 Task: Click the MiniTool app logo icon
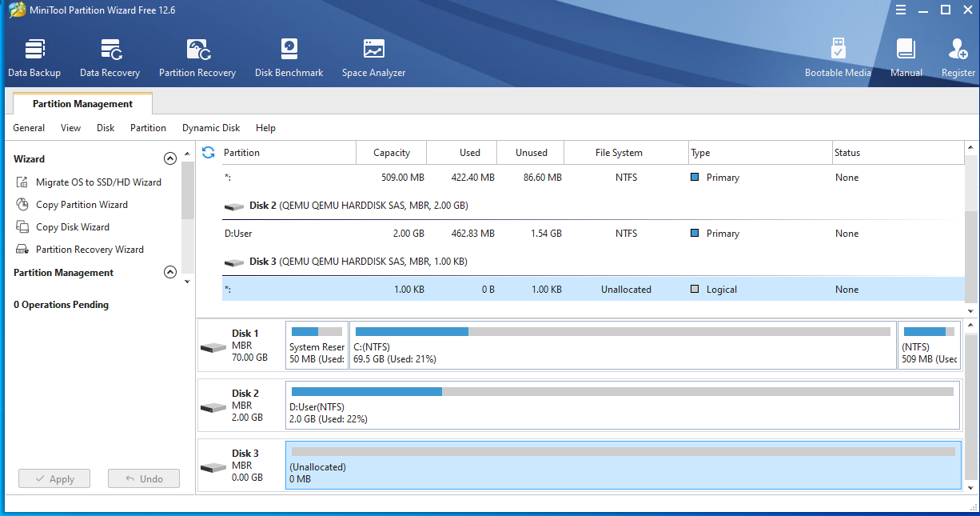tap(16, 10)
